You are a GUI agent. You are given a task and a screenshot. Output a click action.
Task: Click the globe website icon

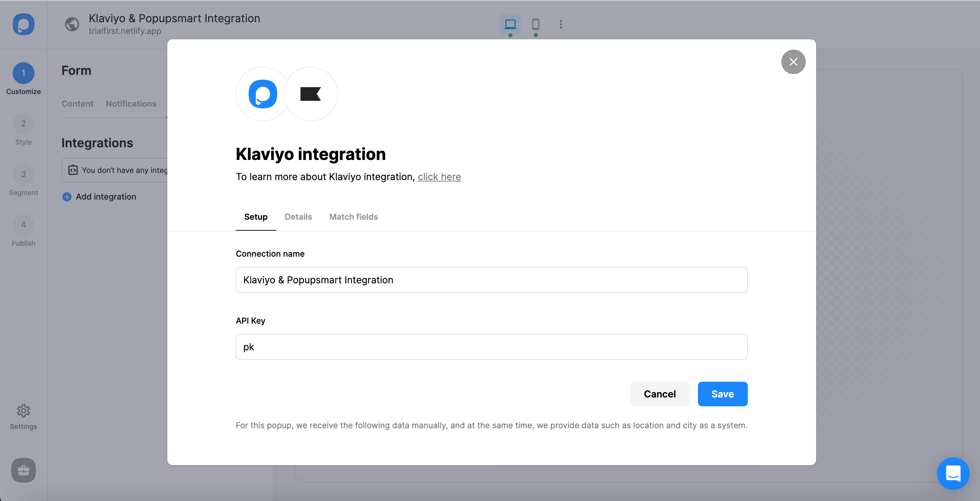(72, 24)
